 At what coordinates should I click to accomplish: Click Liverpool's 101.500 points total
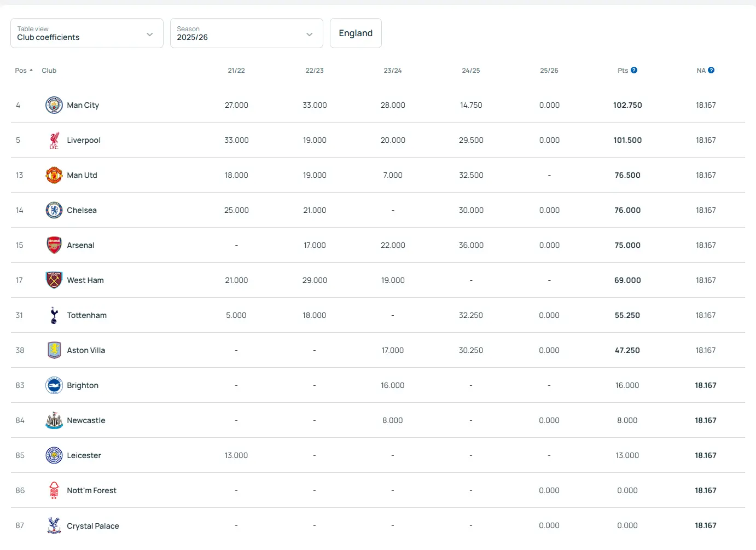click(x=627, y=140)
